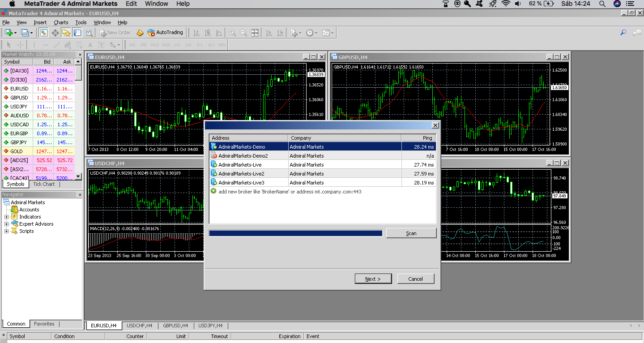644x343 pixels.
Task: Click the scan progress bar
Action: pos(296,233)
